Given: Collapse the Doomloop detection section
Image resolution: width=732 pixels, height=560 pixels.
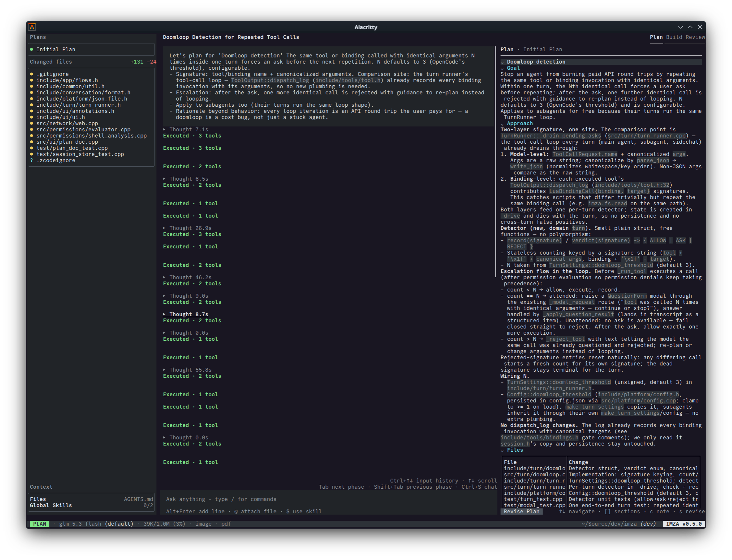Looking at the screenshot, I should 502,62.
